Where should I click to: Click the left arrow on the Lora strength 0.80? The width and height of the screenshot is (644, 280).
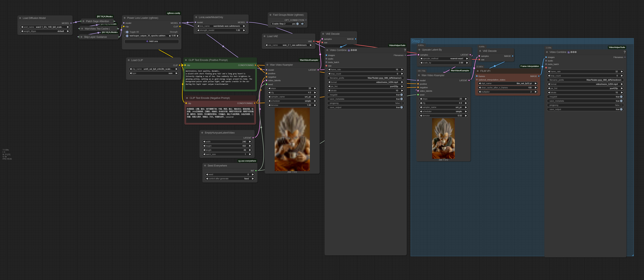pos(170,36)
